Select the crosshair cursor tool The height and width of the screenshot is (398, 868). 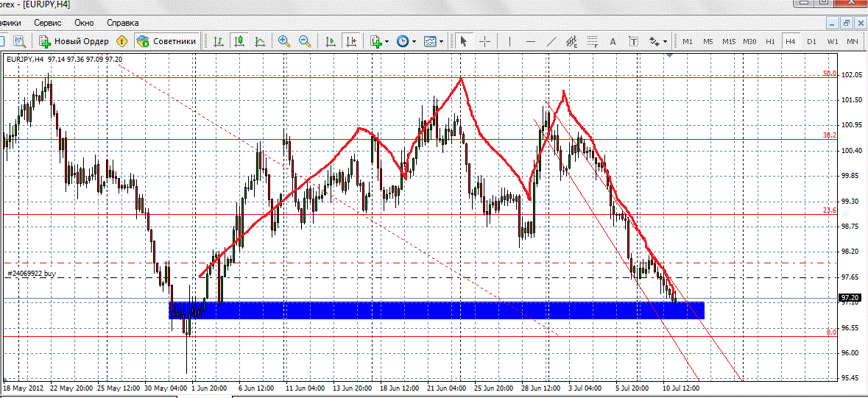pyautogui.click(x=484, y=41)
